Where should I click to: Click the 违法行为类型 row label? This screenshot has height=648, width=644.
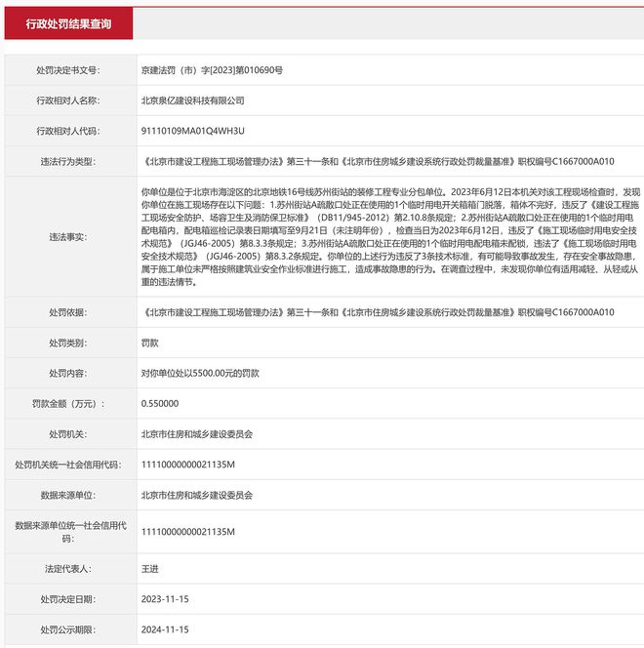point(65,161)
